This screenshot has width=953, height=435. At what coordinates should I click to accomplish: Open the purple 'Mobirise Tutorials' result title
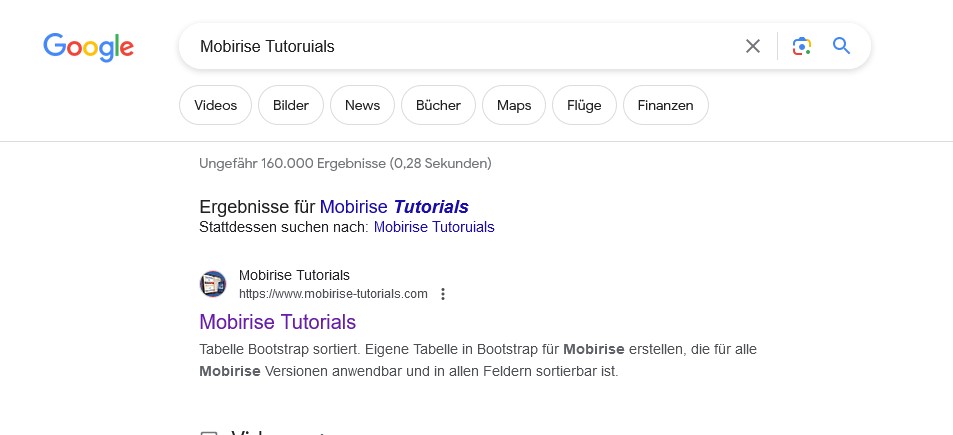(x=278, y=322)
